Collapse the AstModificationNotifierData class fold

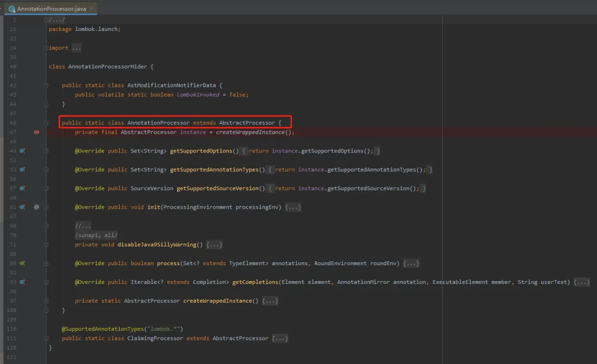tap(46, 86)
